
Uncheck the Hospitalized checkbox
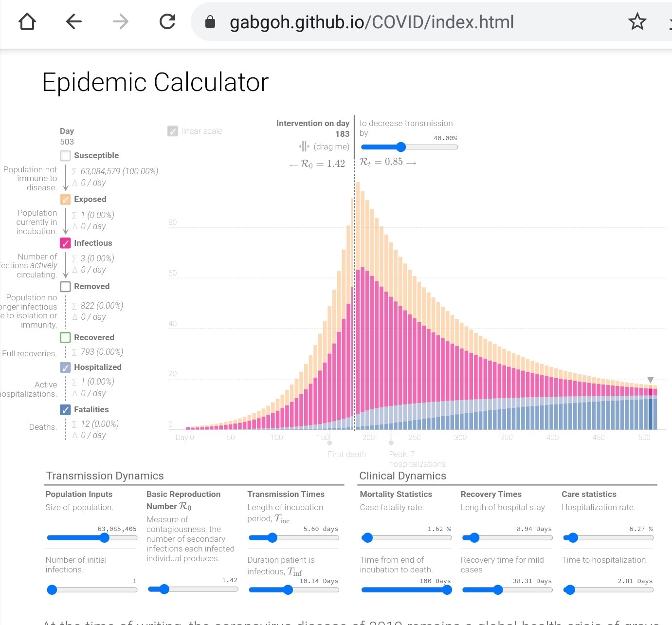(65, 368)
